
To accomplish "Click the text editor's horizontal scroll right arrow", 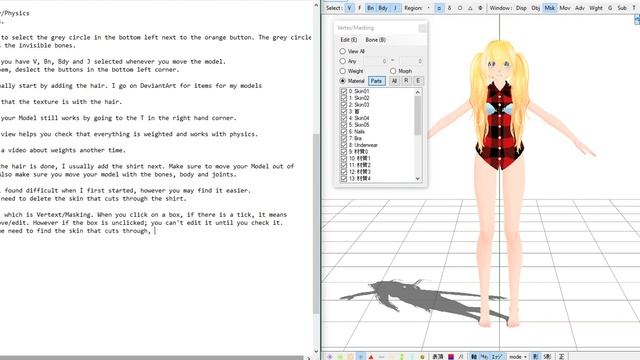I will point(309,358).
